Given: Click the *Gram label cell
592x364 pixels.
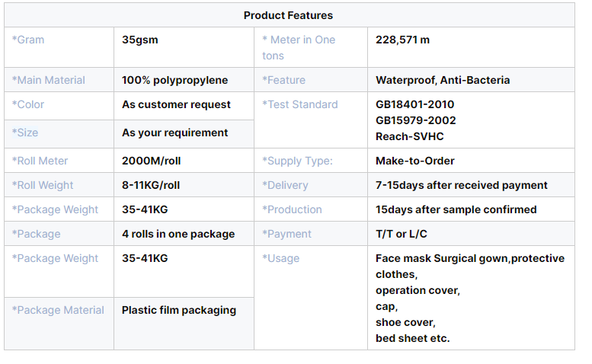Looking at the screenshot, I should tap(28, 40).
